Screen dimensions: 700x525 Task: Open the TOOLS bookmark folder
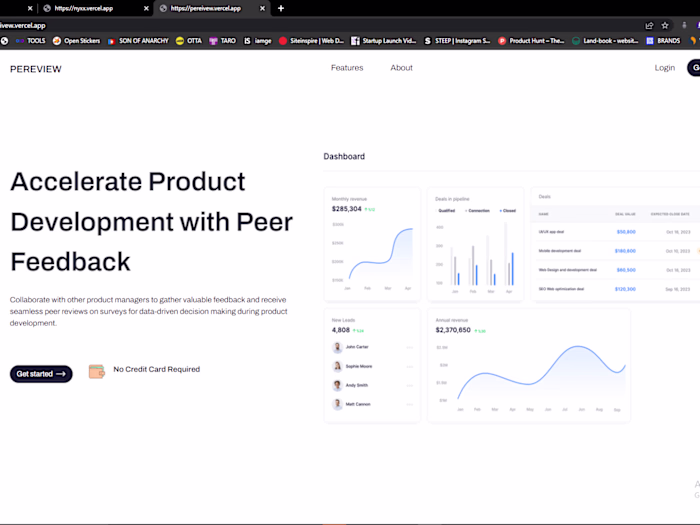(31, 41)
